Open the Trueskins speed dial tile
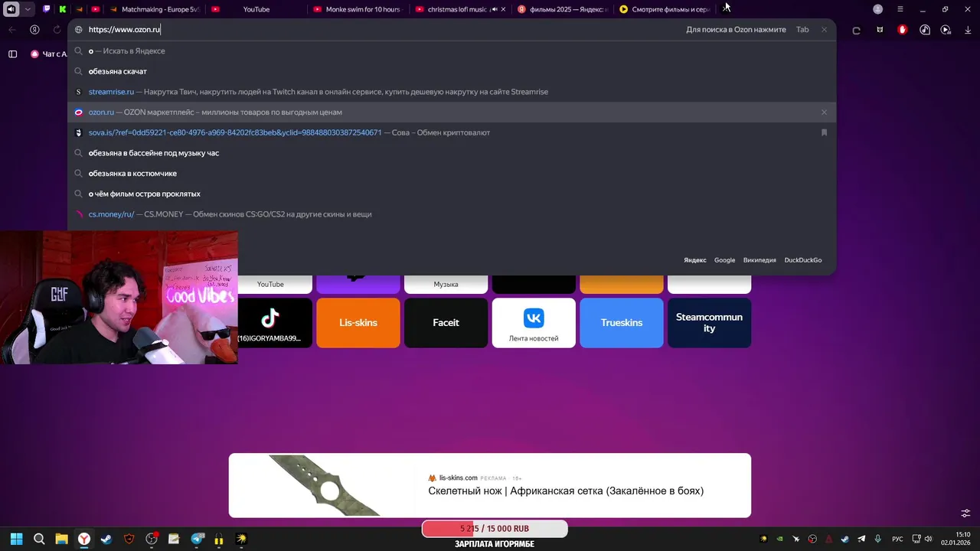The height and width of the screenshot is (551, 980). tap(622, 322)
